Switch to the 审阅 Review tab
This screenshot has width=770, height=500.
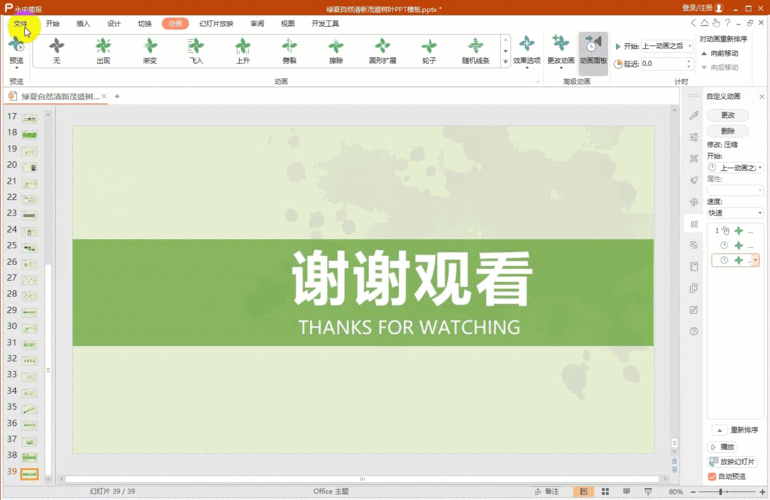(257, 24)
